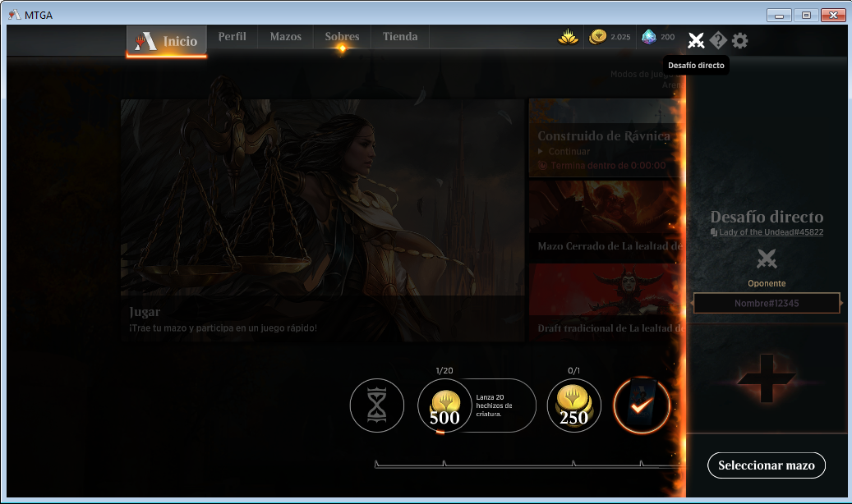The image size is (852, 504).
Task: Select the 500 gold creature spells quest
Action: point(477,405)
